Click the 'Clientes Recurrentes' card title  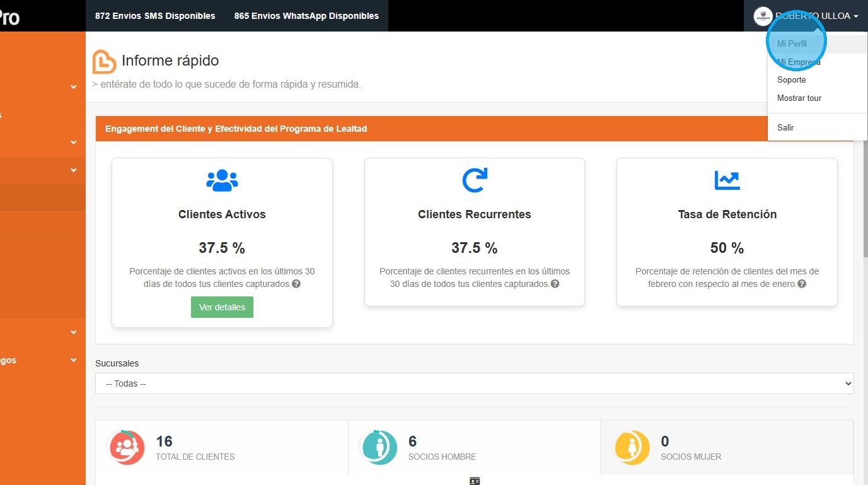[475, 214]
